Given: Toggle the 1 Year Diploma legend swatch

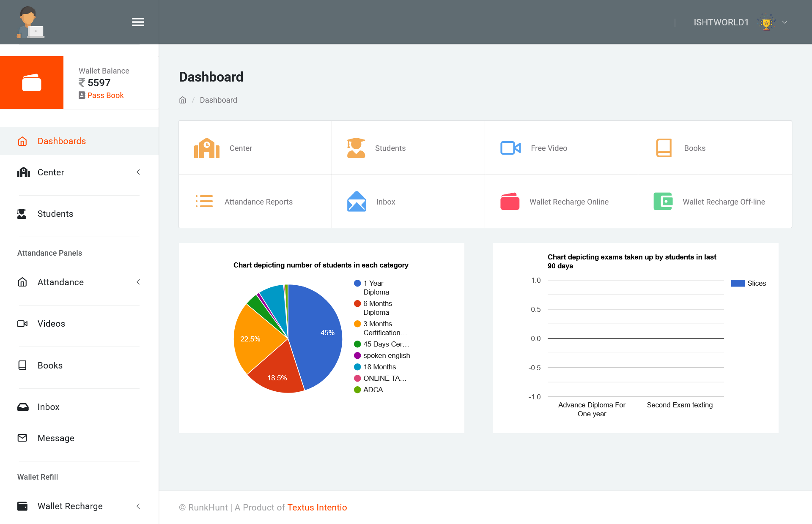Looking at the screenshot, I should tap(357, 283).
